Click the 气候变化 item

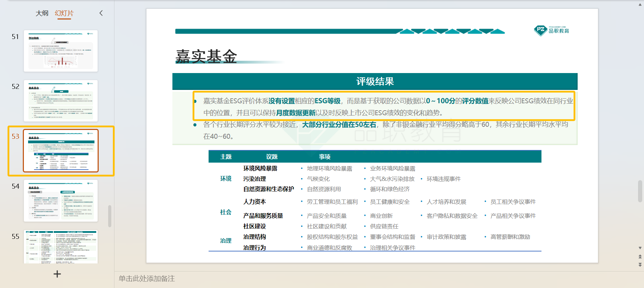[318, 179]
